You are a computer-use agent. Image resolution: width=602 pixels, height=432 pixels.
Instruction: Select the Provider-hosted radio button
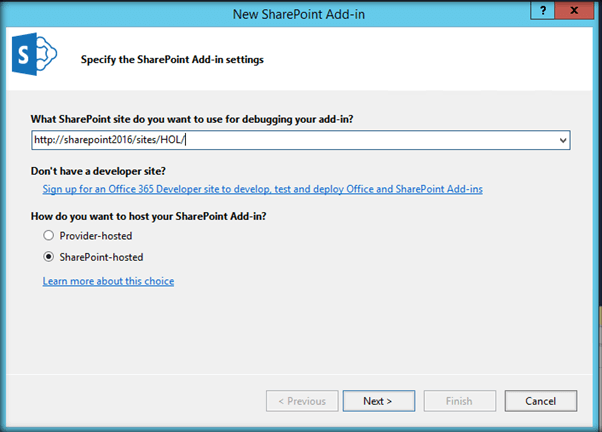tap(48, 234)
